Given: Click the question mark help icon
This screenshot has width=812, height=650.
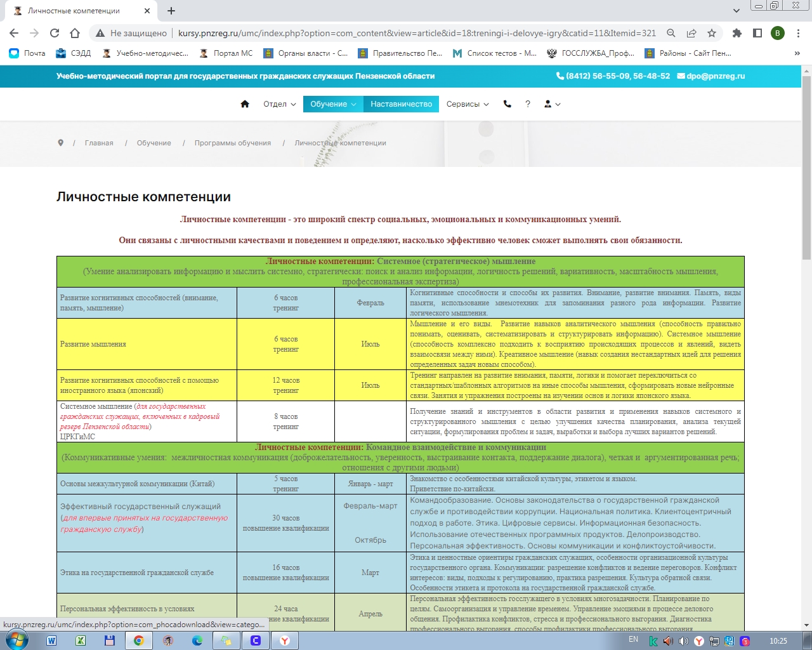Looking at the screenshot, I should click(528, 104).
